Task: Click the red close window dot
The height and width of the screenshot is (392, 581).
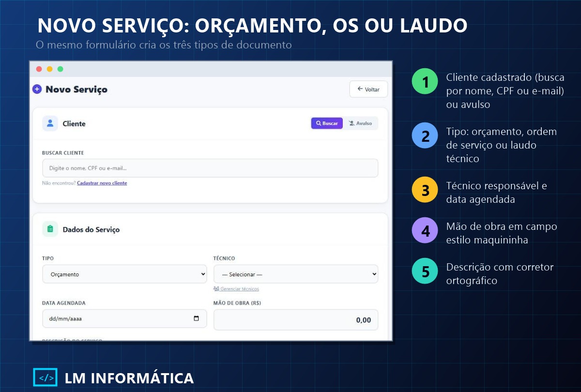Action: pyautogui.click(x=39, y=69)
